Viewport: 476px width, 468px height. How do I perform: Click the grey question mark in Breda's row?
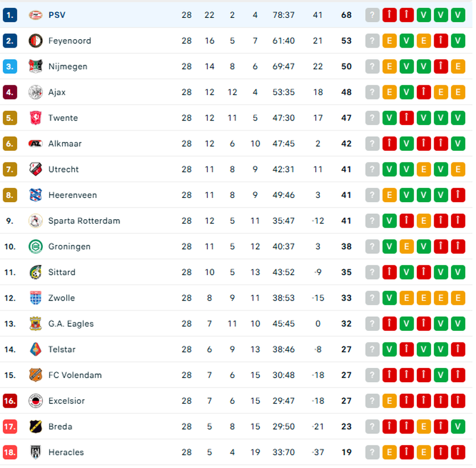coord(372,427)
